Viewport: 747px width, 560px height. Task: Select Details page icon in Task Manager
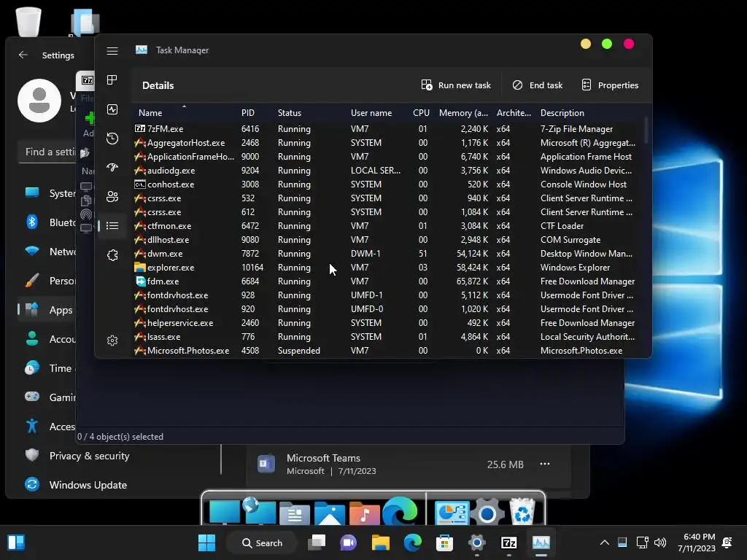[x=112, y=226]
